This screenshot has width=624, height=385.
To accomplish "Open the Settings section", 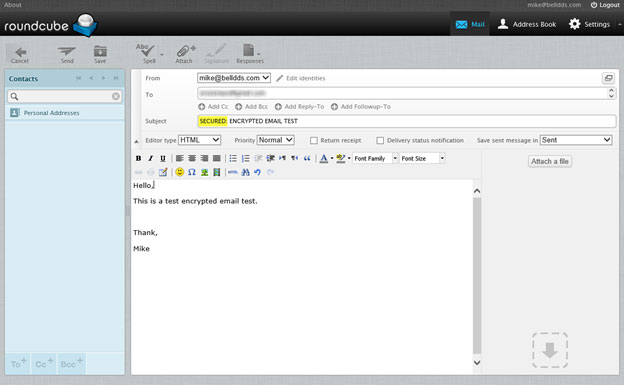I will [x=589, y=24].
